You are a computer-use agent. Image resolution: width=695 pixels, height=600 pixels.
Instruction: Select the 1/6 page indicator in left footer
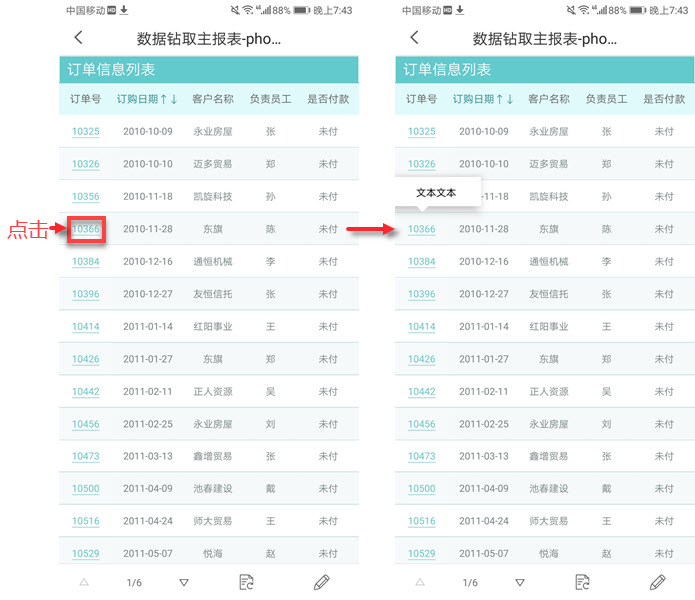(x=134, y=582)
